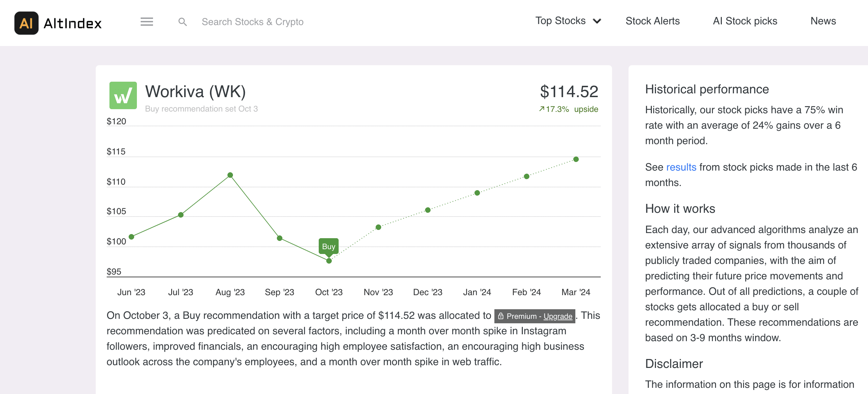Select the Aug '23 peak data point

pos(230,175)
